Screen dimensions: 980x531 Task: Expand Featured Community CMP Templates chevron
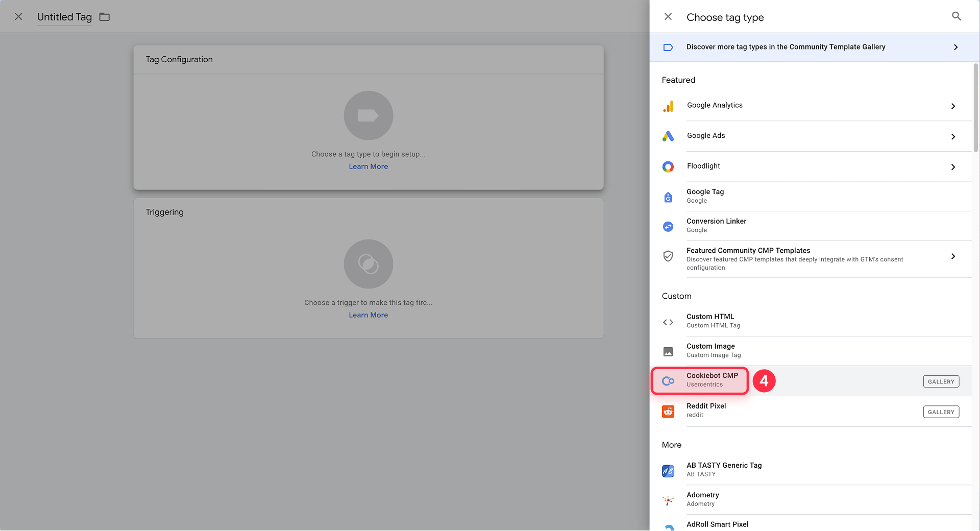coord(953,256)
